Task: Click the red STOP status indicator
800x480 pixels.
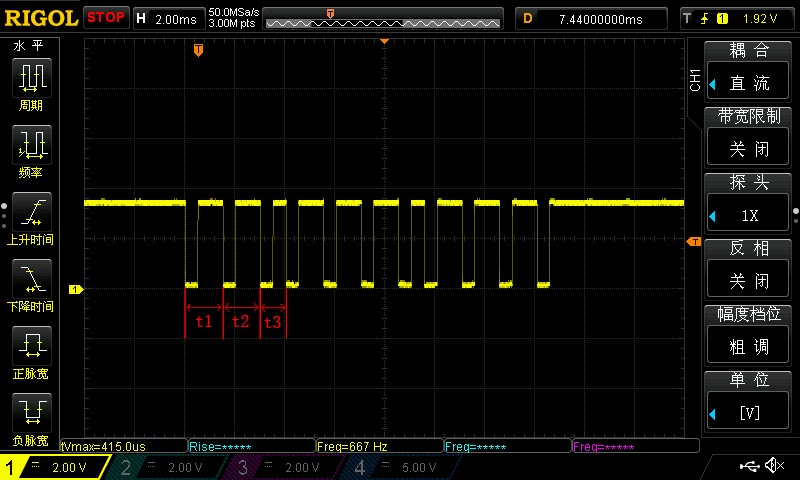Action: click(x=106, y=17)
